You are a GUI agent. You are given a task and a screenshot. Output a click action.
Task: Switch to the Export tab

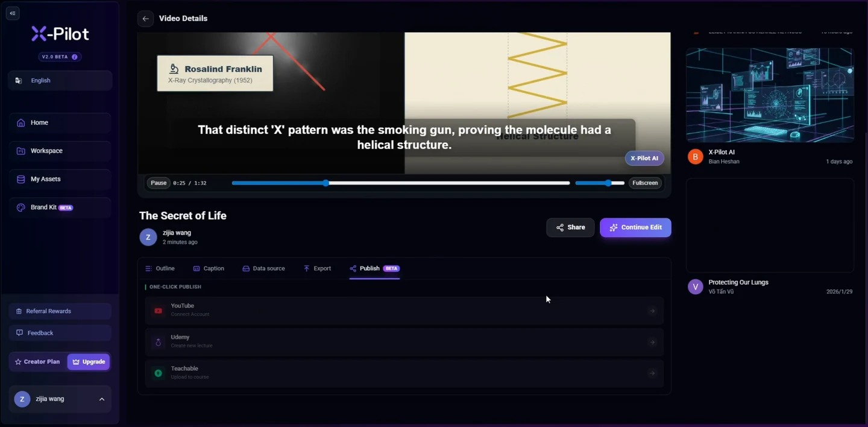pos(317,268)
